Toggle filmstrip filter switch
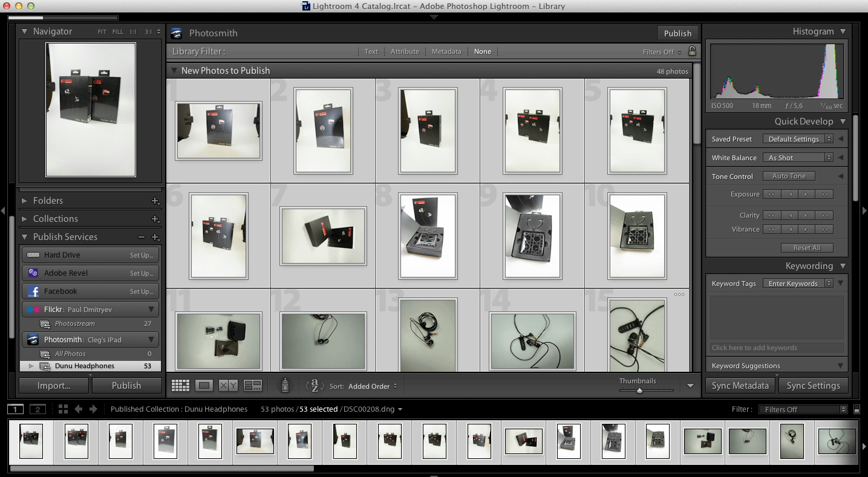The width and height of the screenshot is (868, 477). [x=857, y=410]
